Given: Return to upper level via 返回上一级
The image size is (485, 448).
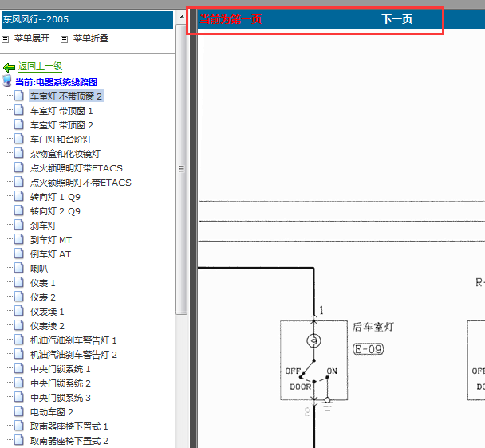Looking at the screenshot, I should pyautogui.click(x=40, y=67).
